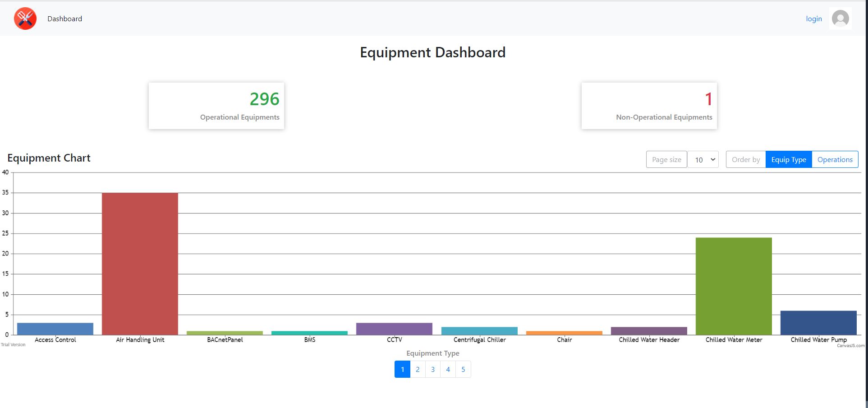The image size is (868, 408).
Task: Click the Chilled Water Pump bar
Action: pyautogui.click(x=818, y=322)
